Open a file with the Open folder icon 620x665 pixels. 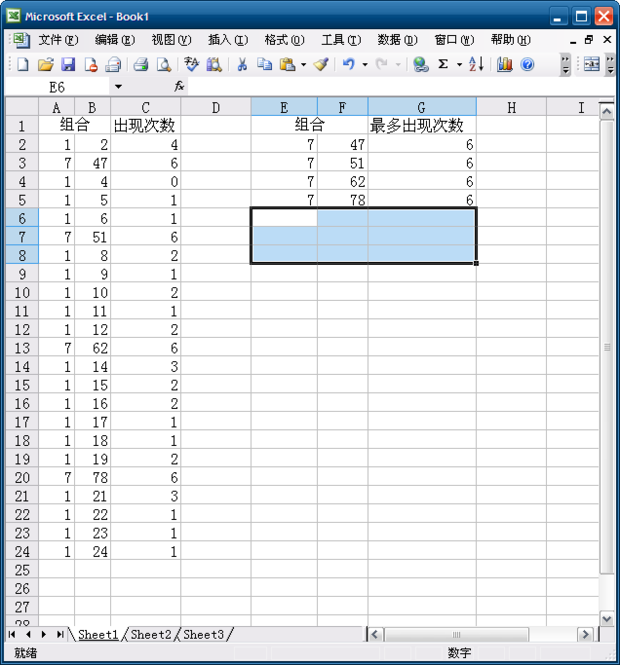click(x=45, y=64)
